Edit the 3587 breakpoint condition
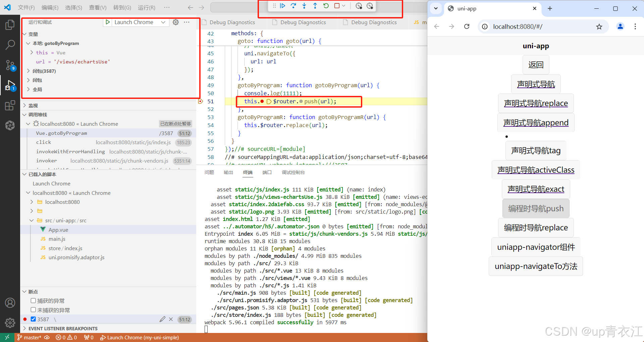Image resolution: width=644 pixels, height=342 pixels. (162, 319)
